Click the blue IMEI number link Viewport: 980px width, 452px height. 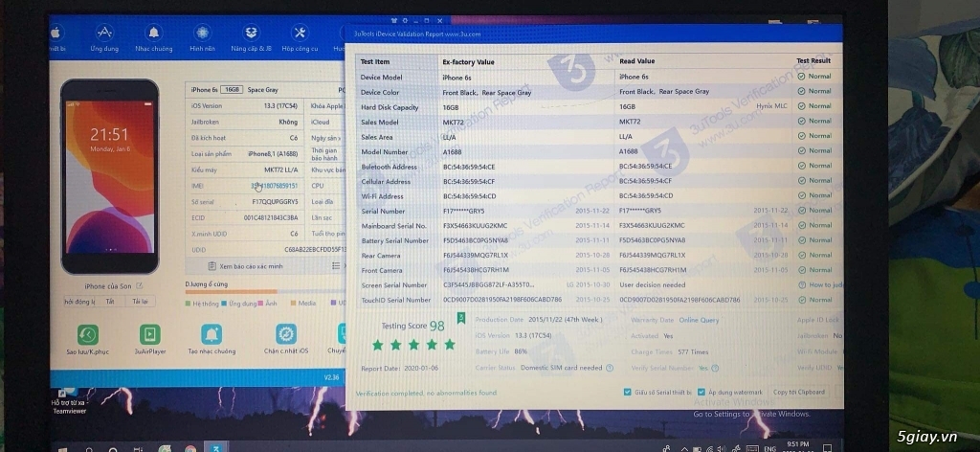275,186
